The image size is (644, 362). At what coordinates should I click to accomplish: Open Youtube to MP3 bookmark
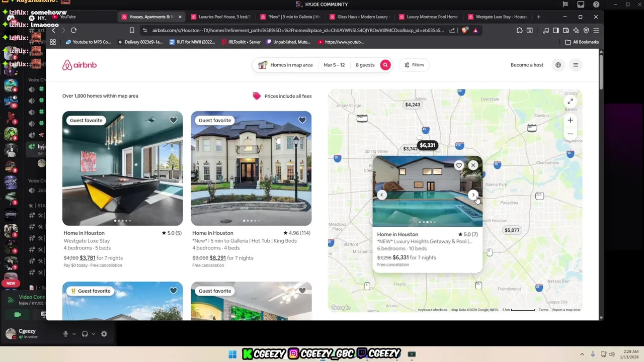[x=88, y=42]
